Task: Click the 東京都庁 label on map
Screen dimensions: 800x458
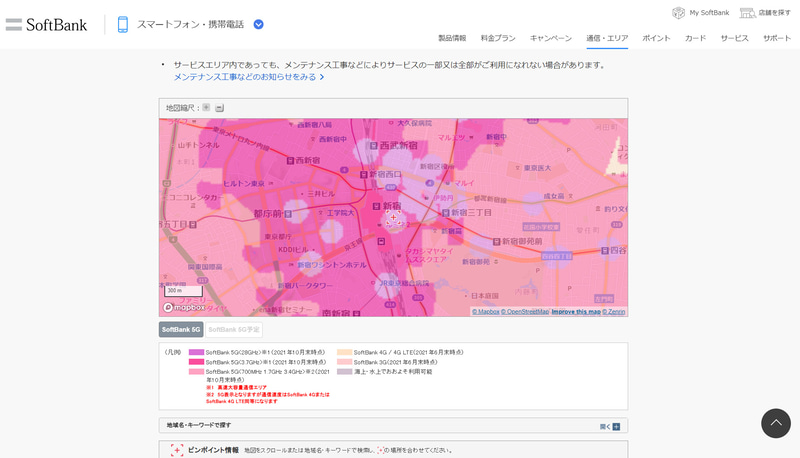Action: tap(278, 237)
